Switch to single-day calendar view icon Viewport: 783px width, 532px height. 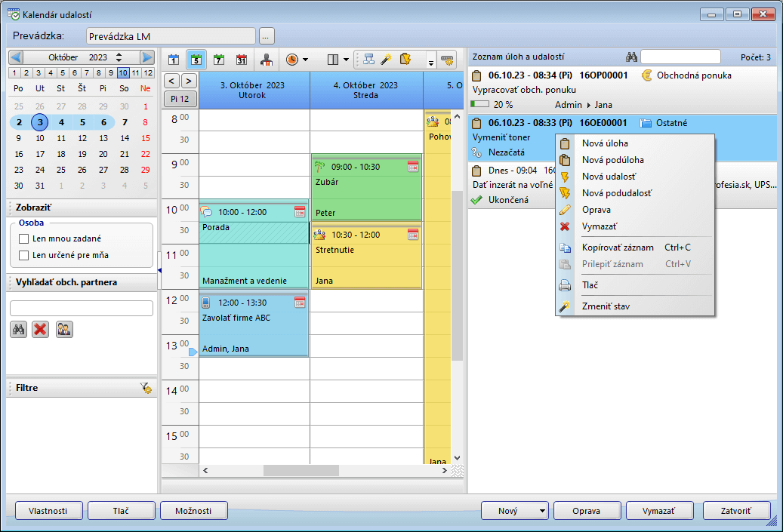(x=174, y=60)
